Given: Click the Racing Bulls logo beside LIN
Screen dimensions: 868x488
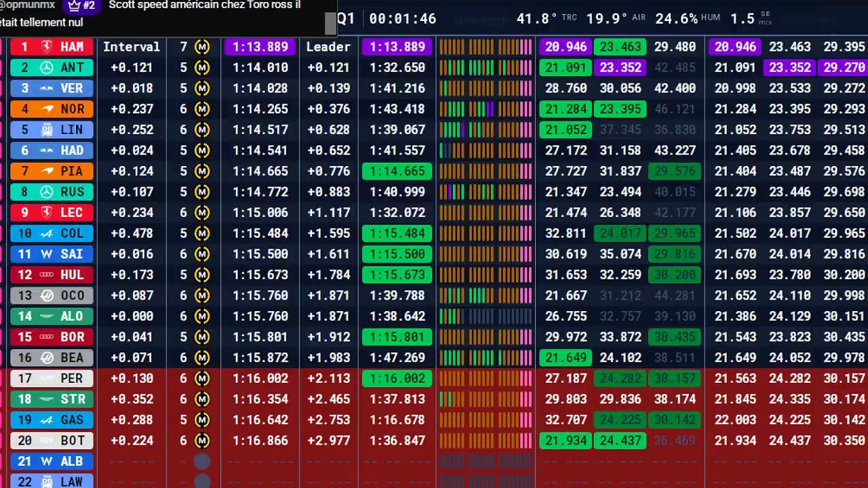Looking at the screenshot, I should [47, 129].
